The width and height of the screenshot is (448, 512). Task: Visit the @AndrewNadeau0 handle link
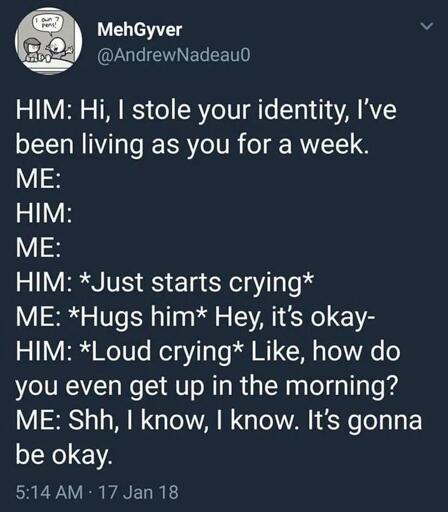tap(174, 55)
